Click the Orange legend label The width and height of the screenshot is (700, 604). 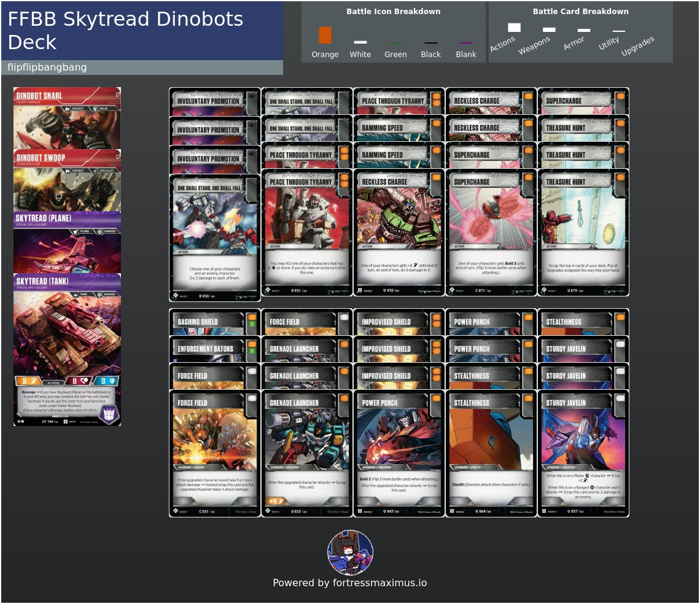point(325,55)
